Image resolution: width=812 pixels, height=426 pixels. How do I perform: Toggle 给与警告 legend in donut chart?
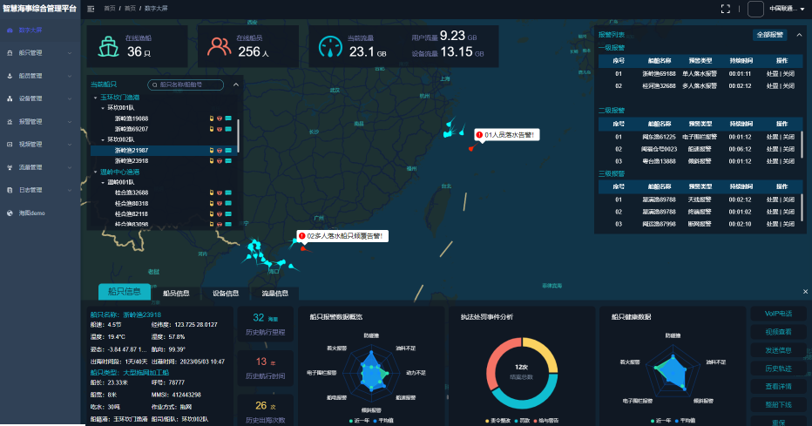(x=546, y=420)
